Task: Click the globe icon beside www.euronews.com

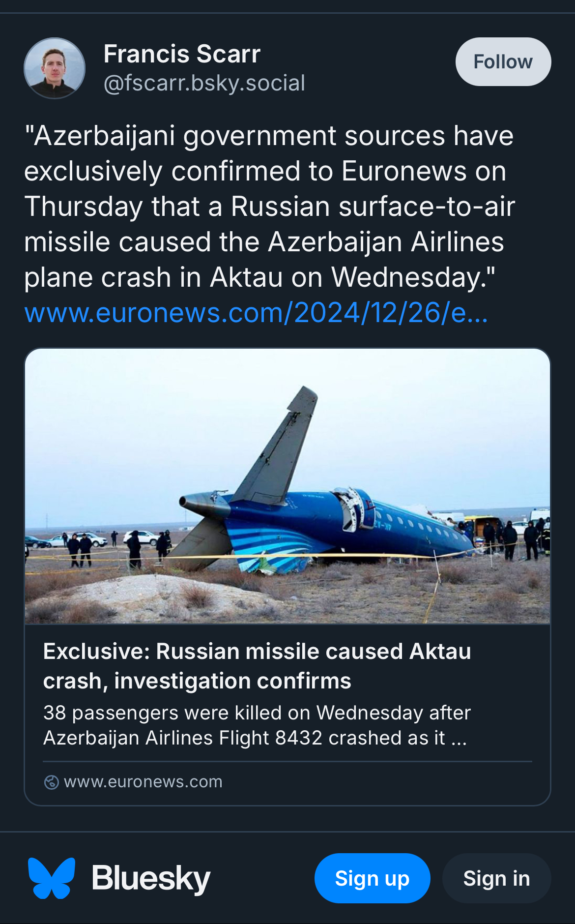Action: tap(51, 782)
